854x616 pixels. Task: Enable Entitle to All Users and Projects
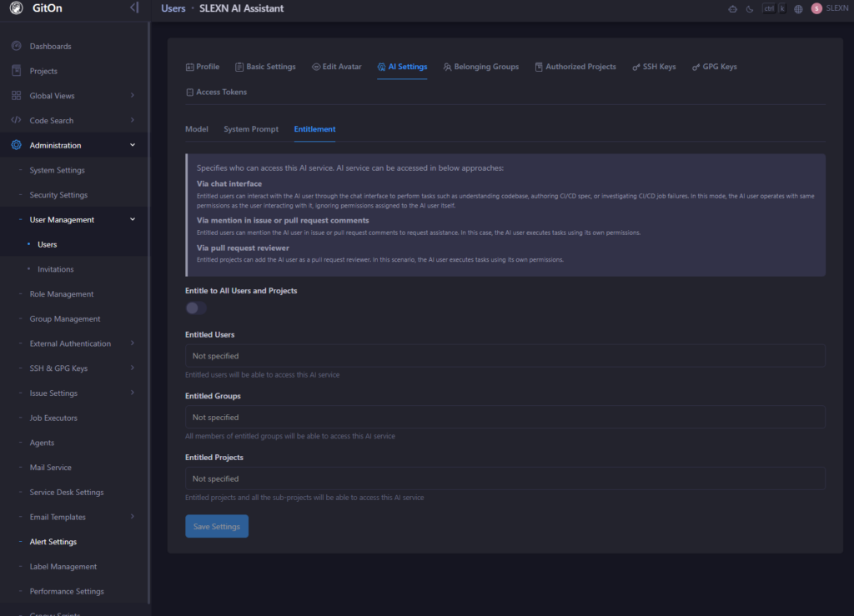[x=195, y=308]
